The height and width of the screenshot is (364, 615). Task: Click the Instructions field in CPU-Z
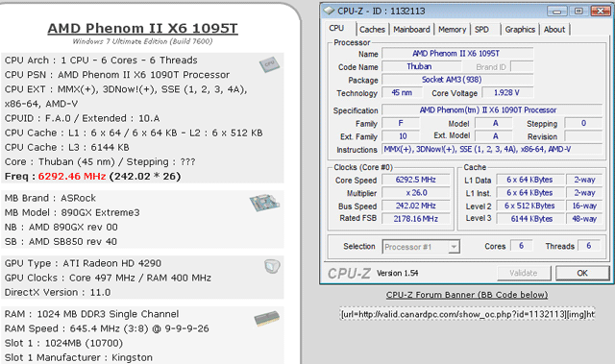pyautogui.click(x=492, y=149)
